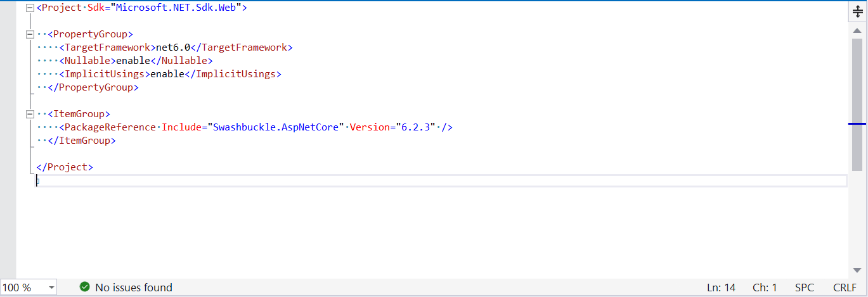Collapse the Project root element outline
Image resolution: width=868 pixels, height=297 pixels.
30,8
